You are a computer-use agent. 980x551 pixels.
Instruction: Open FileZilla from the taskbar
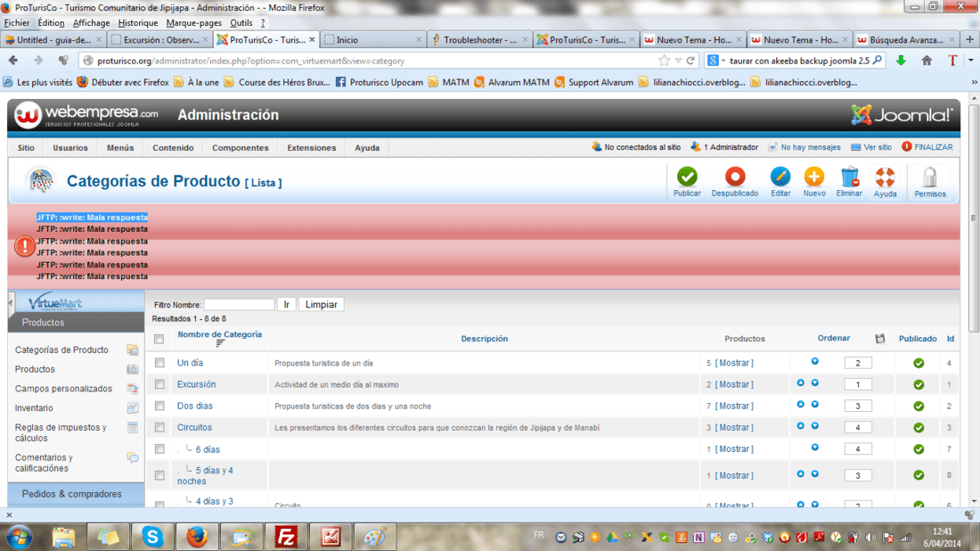point(286,537)
